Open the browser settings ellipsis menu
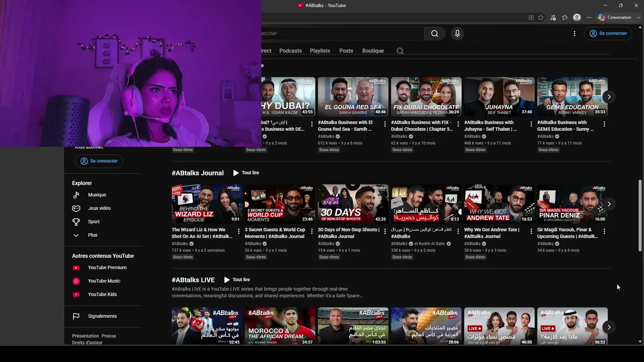644x362 pixels. pyautogui.click(x=589, y=18)
